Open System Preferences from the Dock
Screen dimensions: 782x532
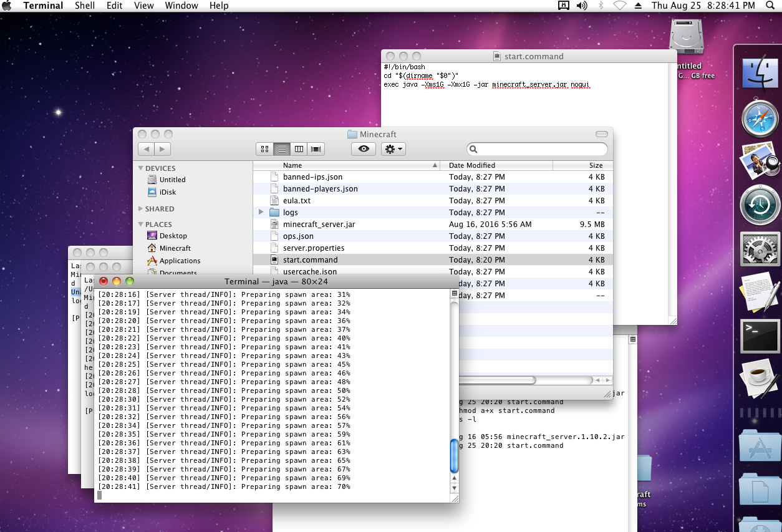[760, 249]
